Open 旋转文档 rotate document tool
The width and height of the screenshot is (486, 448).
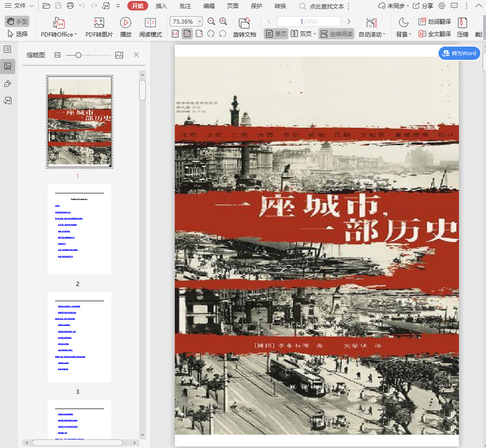244,23
